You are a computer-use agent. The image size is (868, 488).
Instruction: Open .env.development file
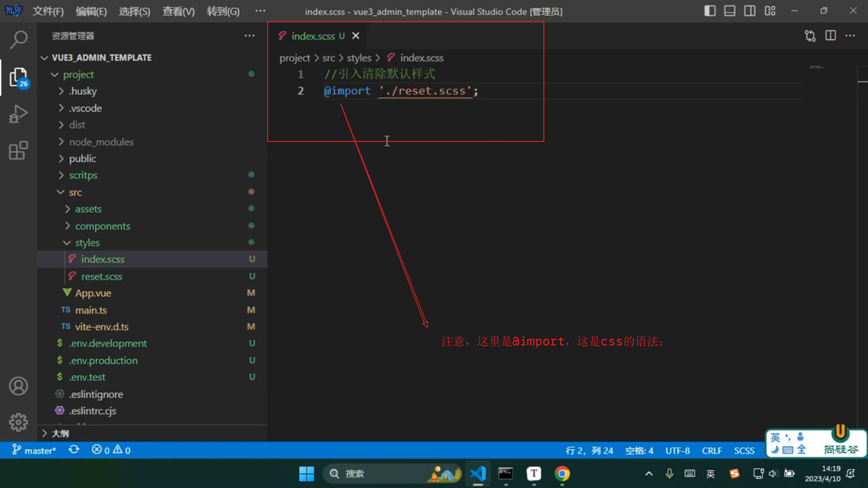(x=152, y=343)
